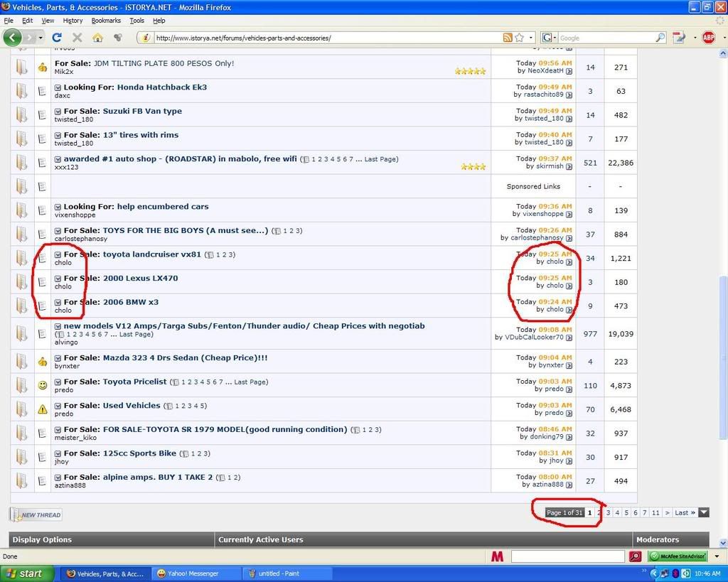Click thumbs-up icon on Mazda 323 thread
The image size is (728, 582).
(x=42, y=362)
